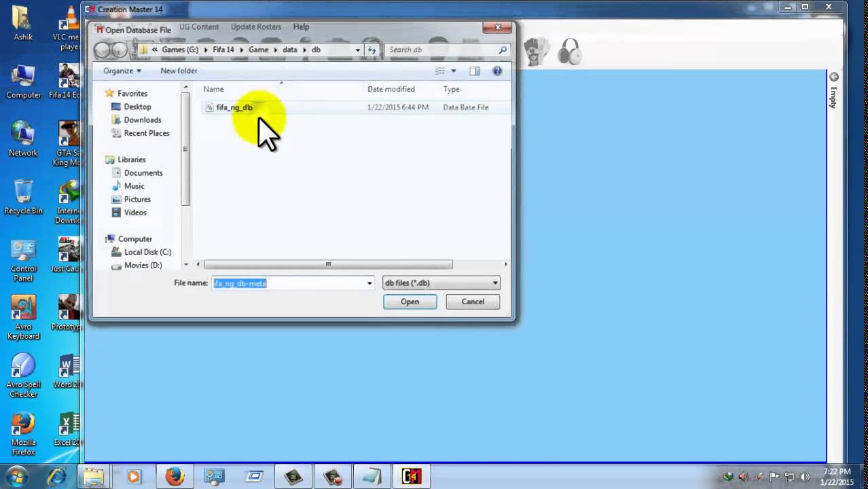Open the Help menu in Creation Master
This screenshot has height=489, width=868.
[x=301, y=26]
